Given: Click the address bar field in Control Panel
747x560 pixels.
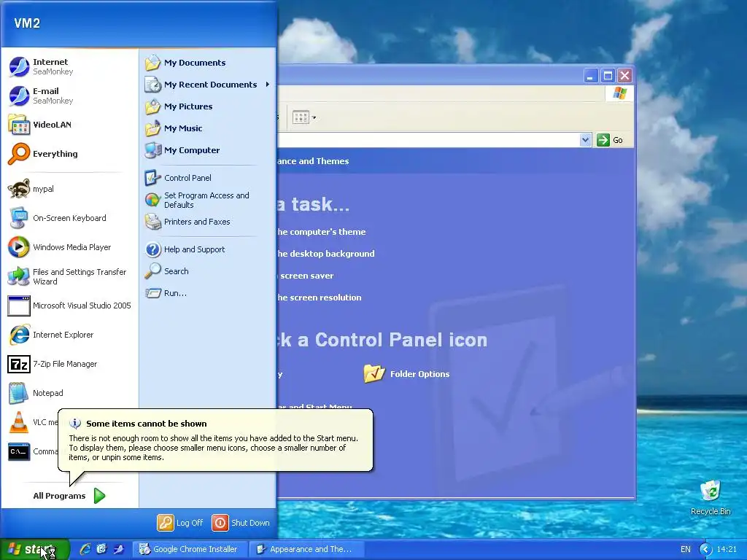Looking at the screenshot, I should pyautogui.click(x=429, y=140).
